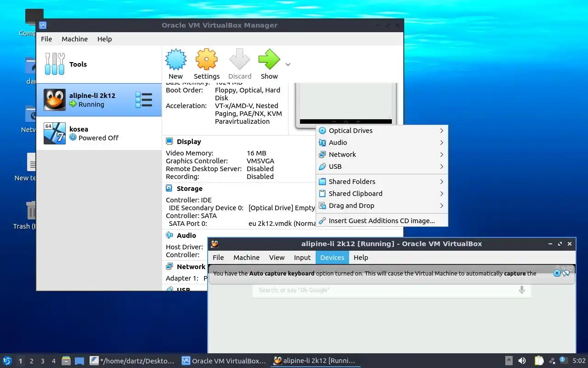Click the volume speaker icon in system tray

click(x=522, y=361)
